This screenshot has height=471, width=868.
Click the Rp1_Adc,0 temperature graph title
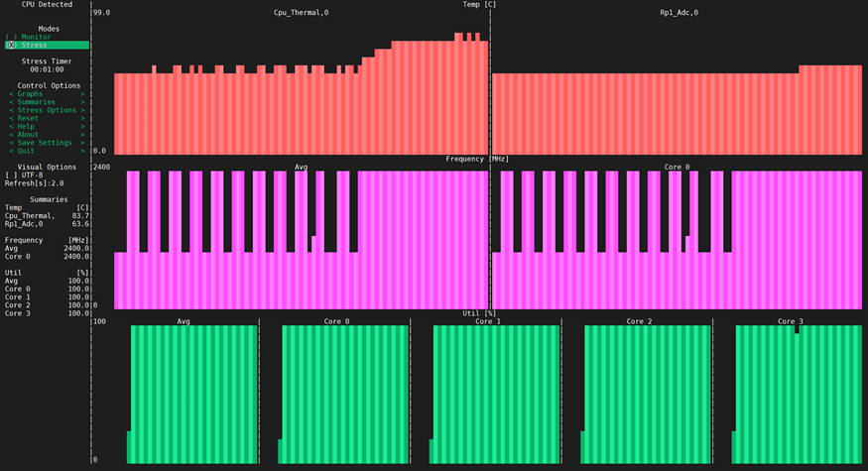(x=679, y=13)
